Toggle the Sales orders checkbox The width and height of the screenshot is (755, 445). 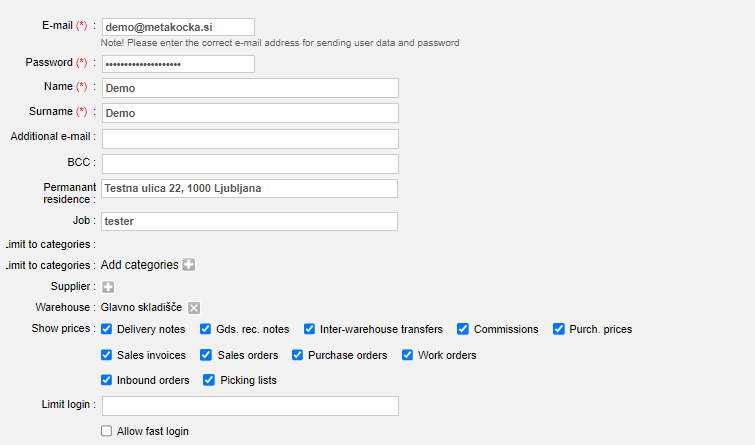pyautogui.click(x=206, y=355)
